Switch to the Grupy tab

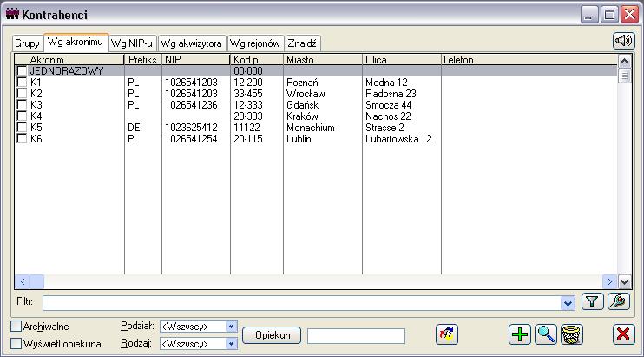(x=28, y=43)
